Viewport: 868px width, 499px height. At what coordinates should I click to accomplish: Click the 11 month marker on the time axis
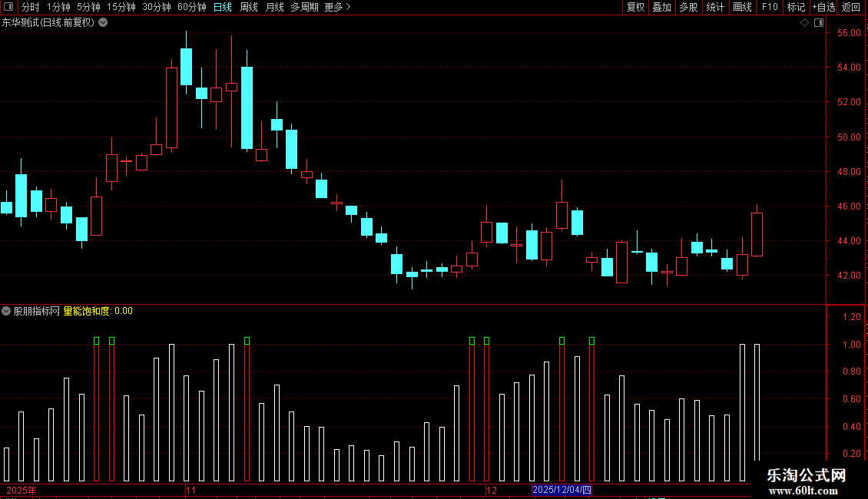click(x=191, y=490)
